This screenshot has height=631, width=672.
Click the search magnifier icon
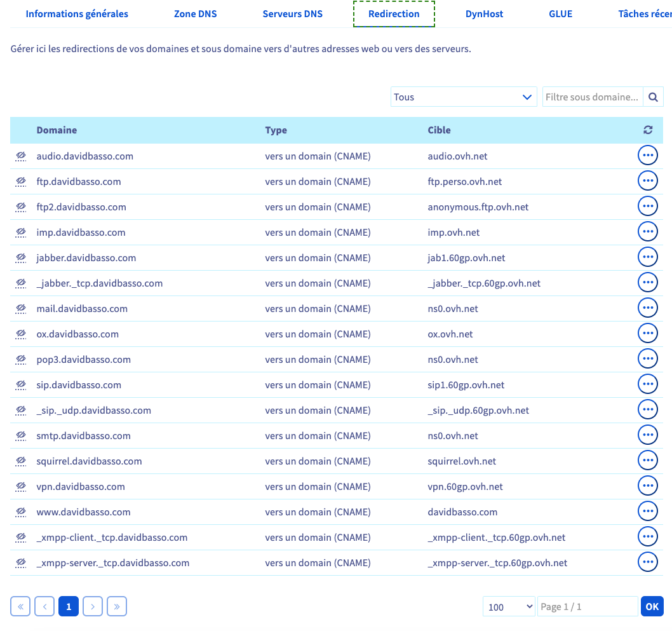(653, 97)
